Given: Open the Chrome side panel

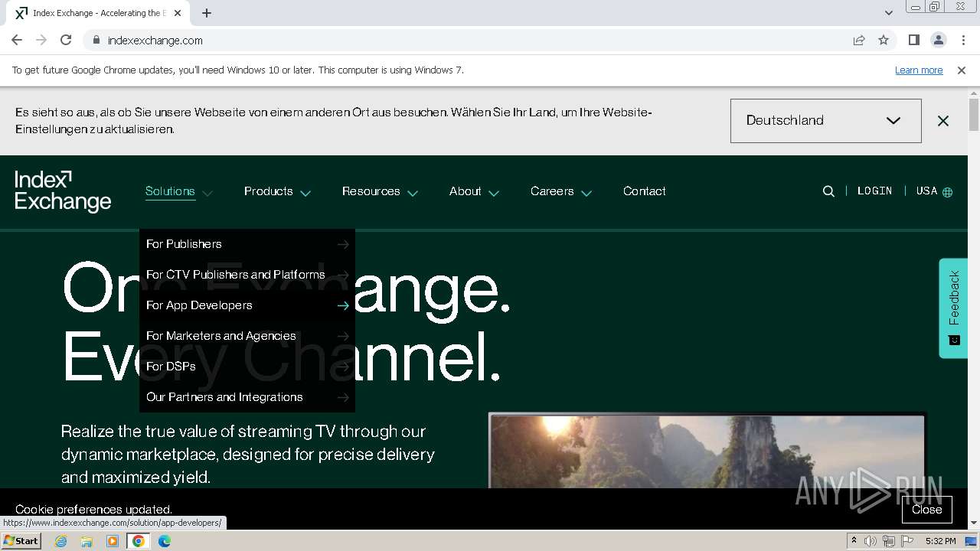Looking at the screenshot, I should coord(913,40).
